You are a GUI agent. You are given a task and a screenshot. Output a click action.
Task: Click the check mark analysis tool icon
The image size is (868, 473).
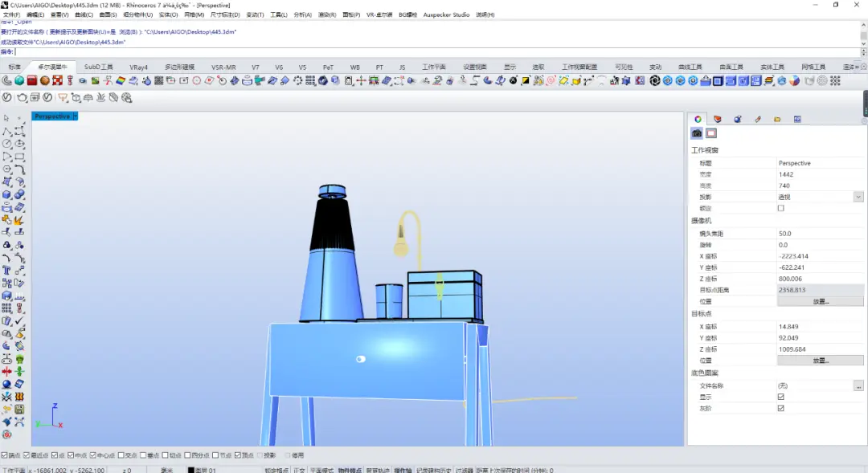19,321
